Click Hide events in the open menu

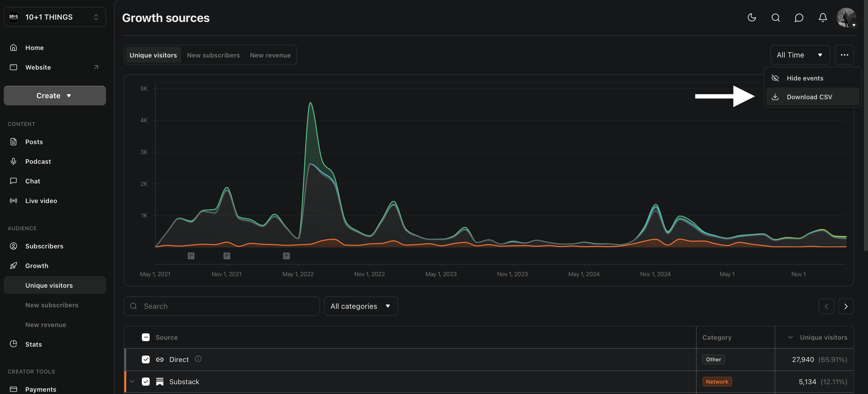tap(805, 78)
